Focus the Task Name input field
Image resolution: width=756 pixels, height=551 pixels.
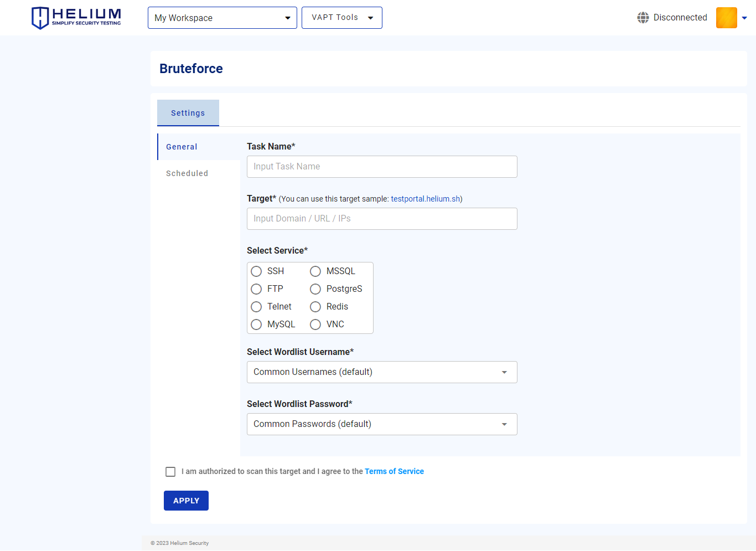pyautogui.click(x=382, y=167)
